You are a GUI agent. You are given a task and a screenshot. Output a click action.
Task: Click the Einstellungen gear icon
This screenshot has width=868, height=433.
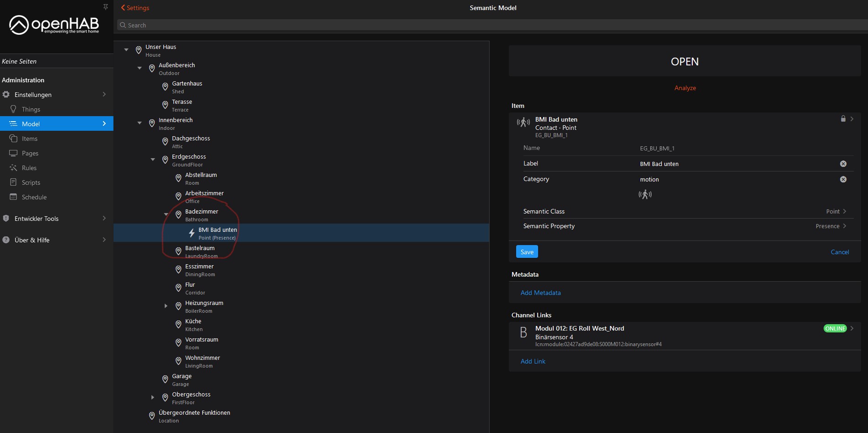(x=6, y=95)
